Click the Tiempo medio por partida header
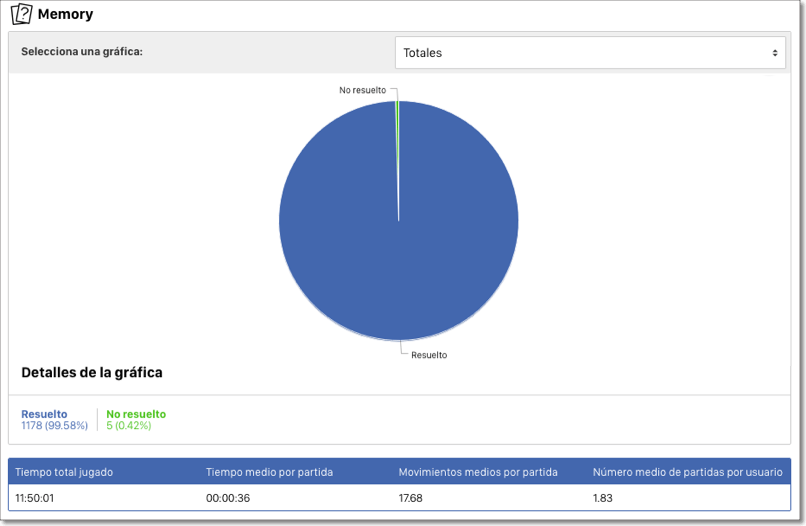 [x=269, y=472]
